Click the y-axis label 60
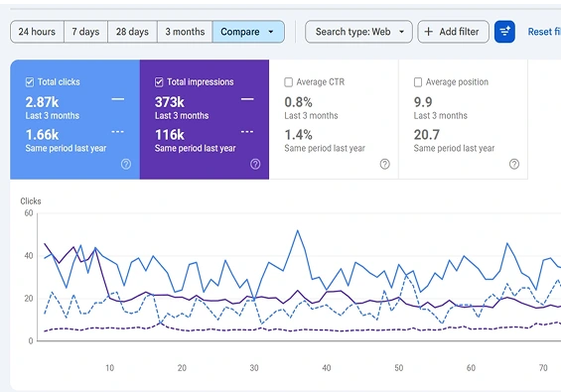The height and width of the screenshot is (392, 561). (29, 213)
